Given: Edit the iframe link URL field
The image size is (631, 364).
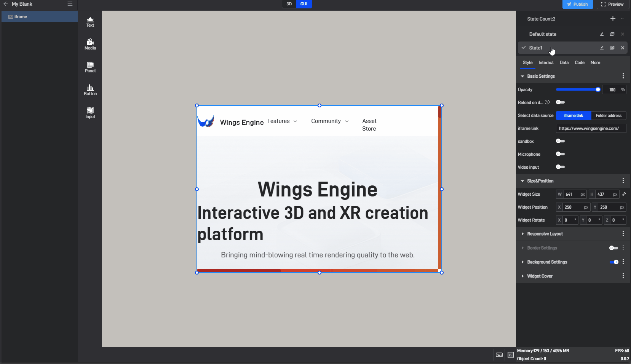Looking at the screenshot, I should (x=591, y=128).
